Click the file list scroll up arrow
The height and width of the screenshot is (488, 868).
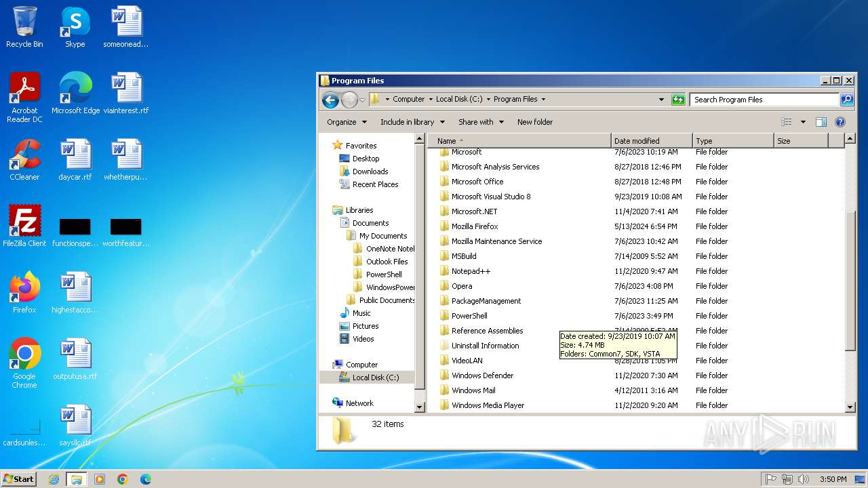click(850, 140)
